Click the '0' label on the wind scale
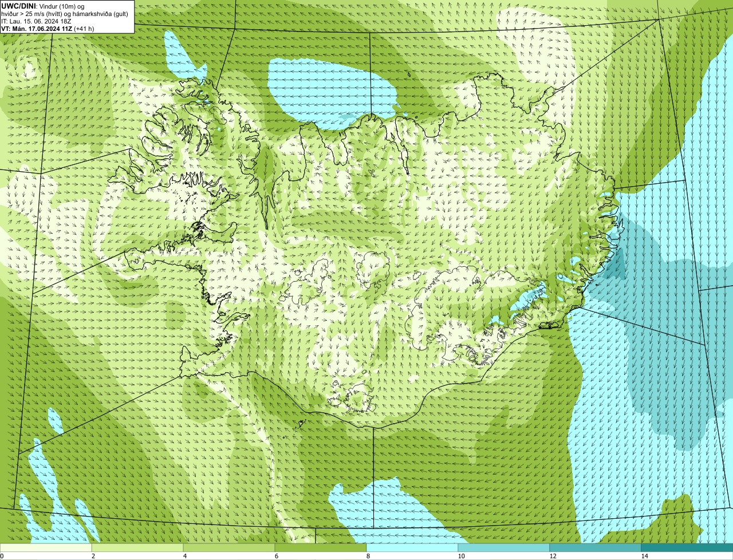Screen dimensions: 733x560 point(2,556)
